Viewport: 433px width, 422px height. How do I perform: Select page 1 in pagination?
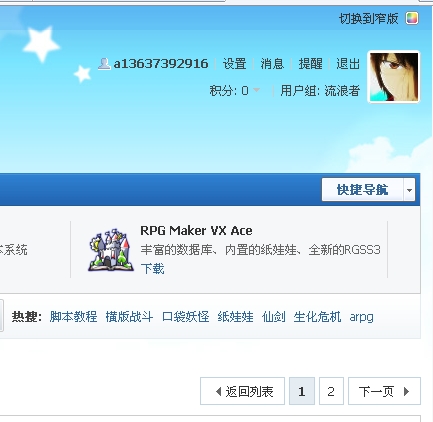click(302, 391)
